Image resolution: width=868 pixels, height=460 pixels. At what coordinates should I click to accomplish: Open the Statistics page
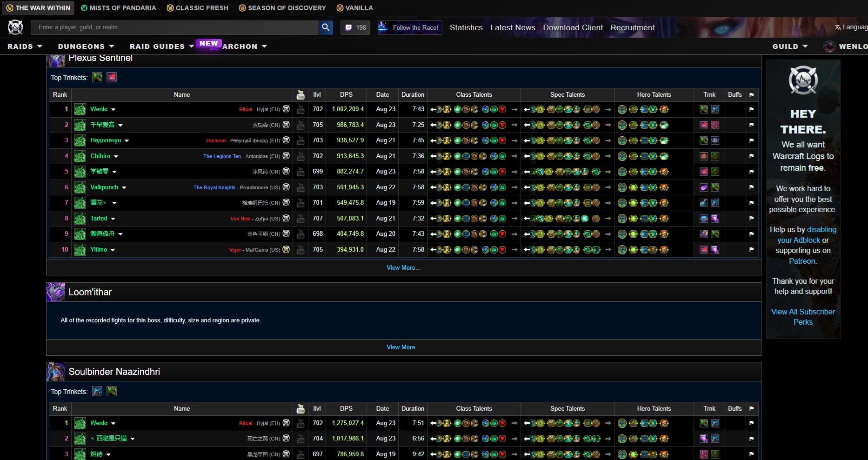(x=466, y=27)
